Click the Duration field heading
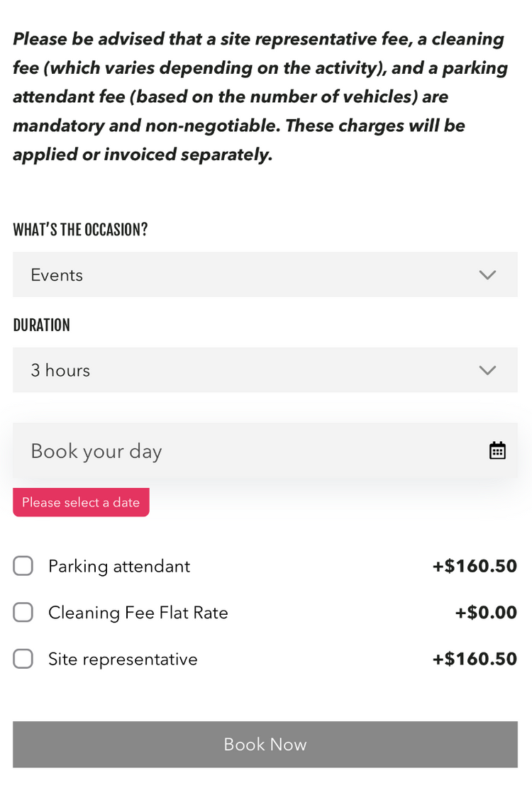 (41, 325)
